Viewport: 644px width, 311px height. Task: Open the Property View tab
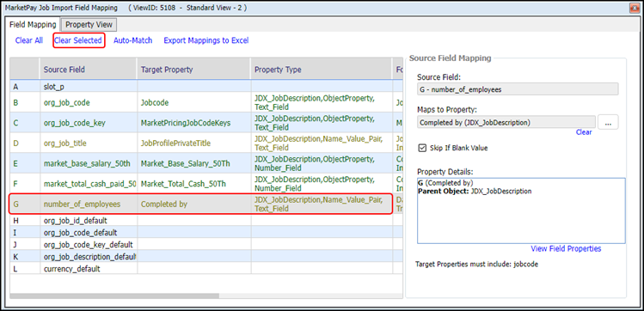pos(89,25)
